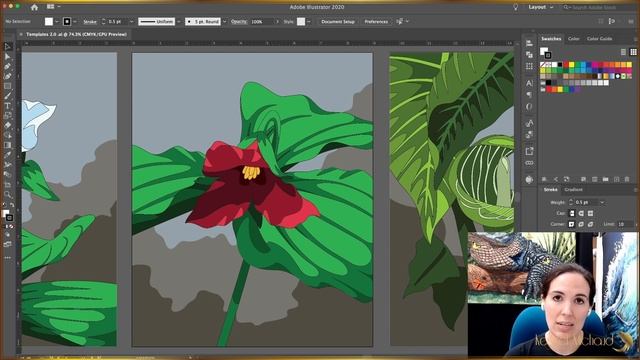Open Weight dropdown in Stroke panel

pyautogui.click(x=602, y=202)
